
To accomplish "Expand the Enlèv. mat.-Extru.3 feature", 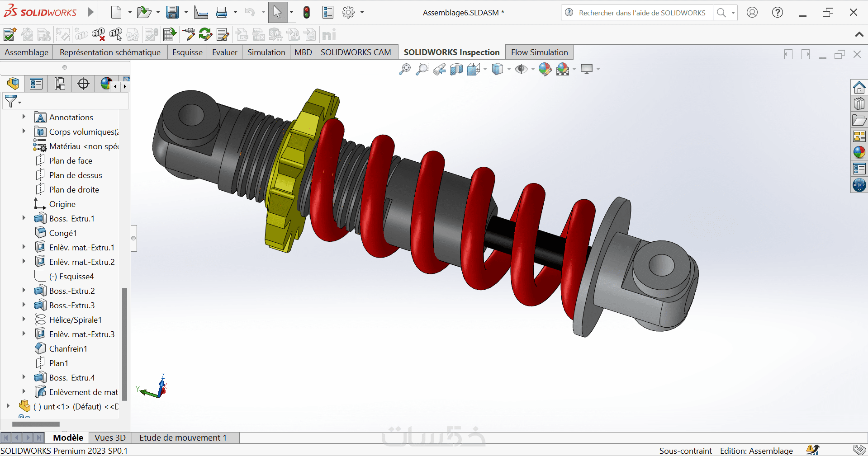I will click(24, 334).
